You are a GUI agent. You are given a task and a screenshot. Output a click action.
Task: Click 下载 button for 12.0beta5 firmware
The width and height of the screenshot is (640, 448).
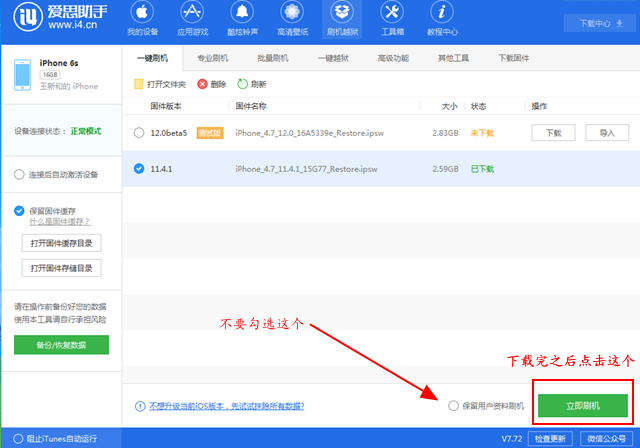[553, 132]
